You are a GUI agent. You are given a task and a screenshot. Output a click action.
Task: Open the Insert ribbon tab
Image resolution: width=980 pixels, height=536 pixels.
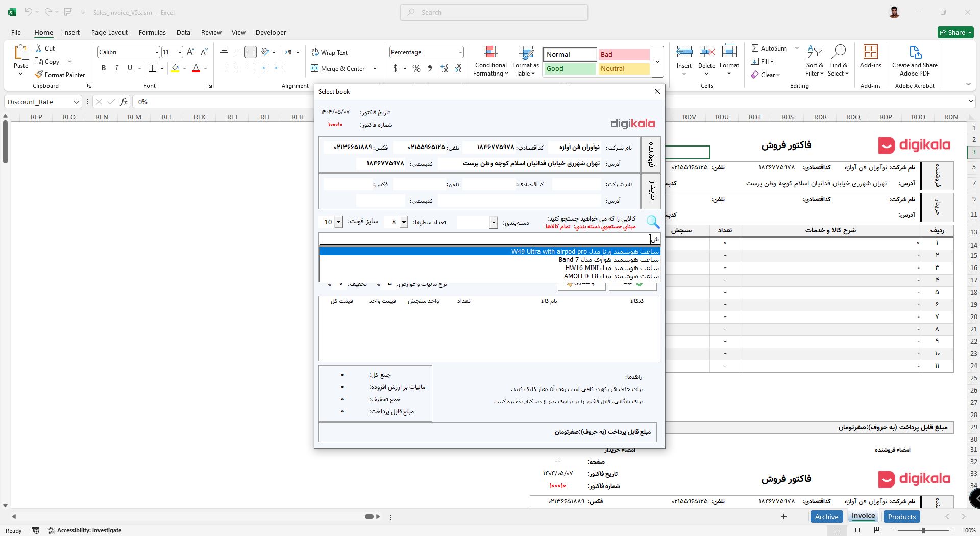71,32
